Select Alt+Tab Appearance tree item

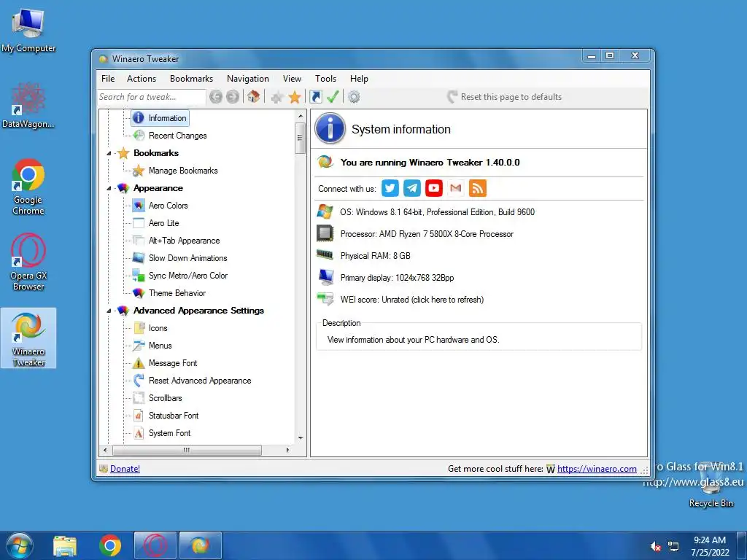(x=185, y=241)
